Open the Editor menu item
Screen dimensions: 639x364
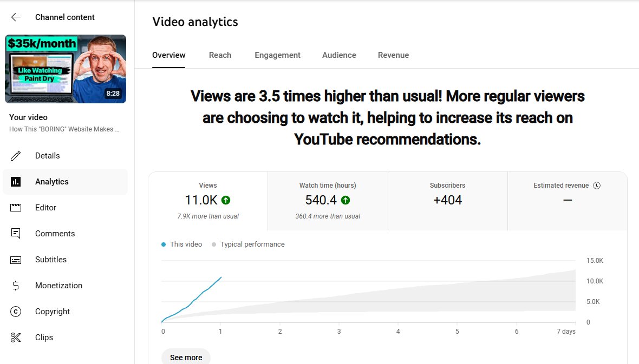click(65, 208)
